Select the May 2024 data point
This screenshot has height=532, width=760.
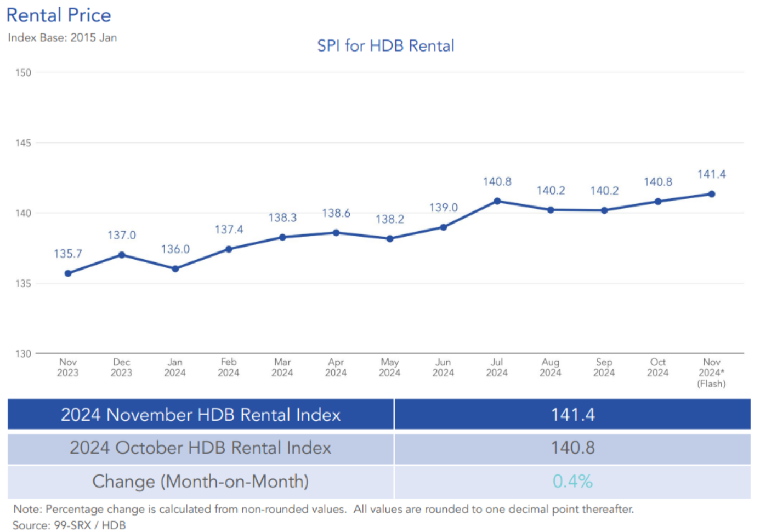pyautogui.click(x=390, y=239)
